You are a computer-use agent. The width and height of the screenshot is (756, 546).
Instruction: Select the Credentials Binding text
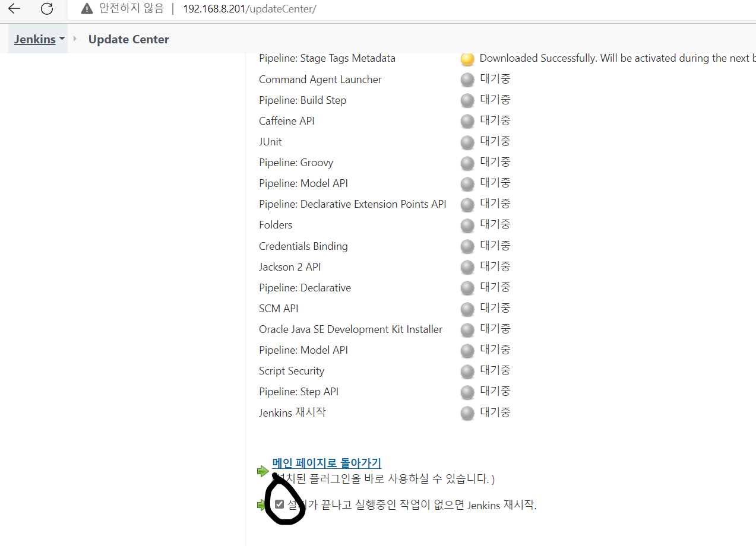(303, 246)
